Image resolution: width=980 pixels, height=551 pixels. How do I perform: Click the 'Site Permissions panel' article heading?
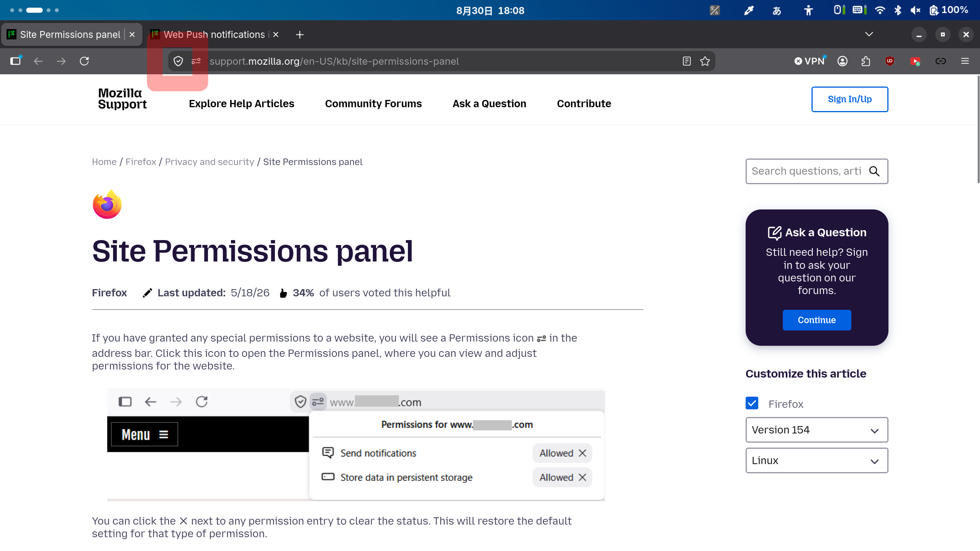[x=252, y=251]
